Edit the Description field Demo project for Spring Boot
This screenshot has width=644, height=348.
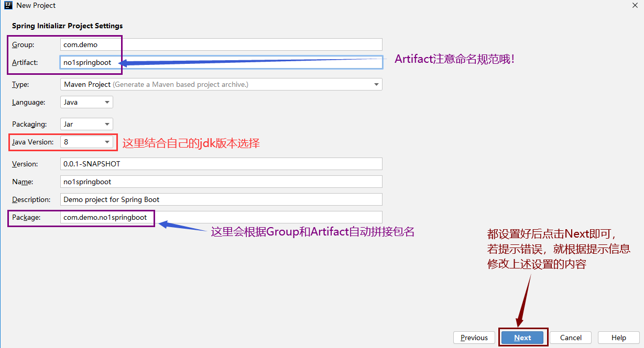click(221, 199)
